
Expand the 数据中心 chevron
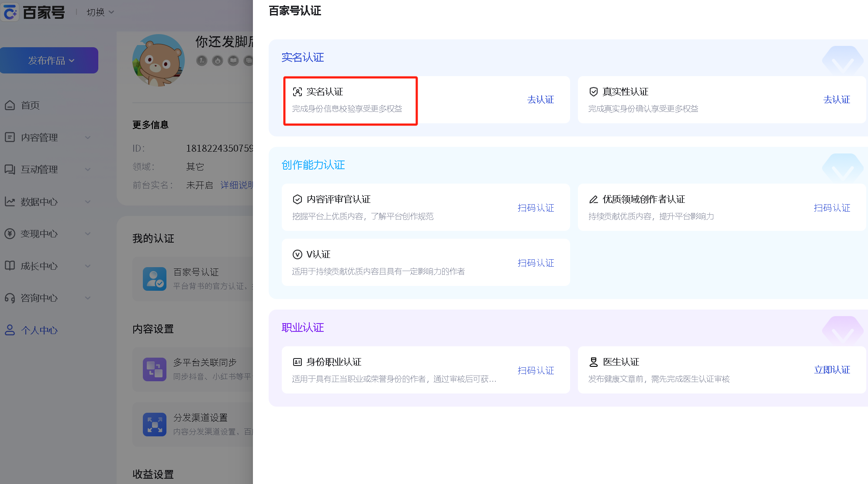(x=88, y=202)
